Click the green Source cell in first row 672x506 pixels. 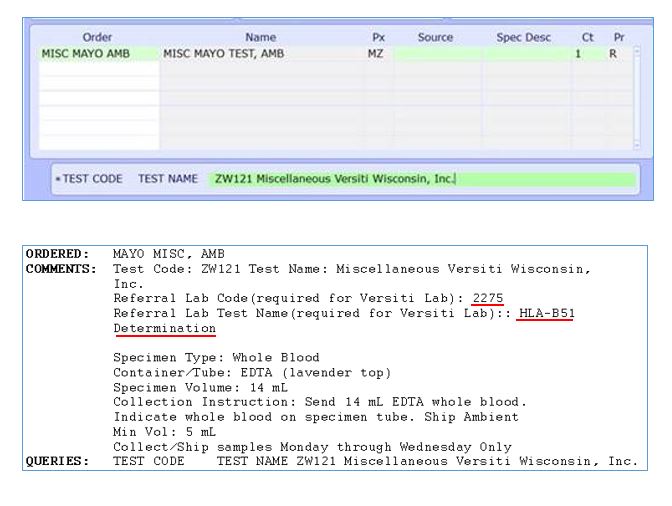436,54
